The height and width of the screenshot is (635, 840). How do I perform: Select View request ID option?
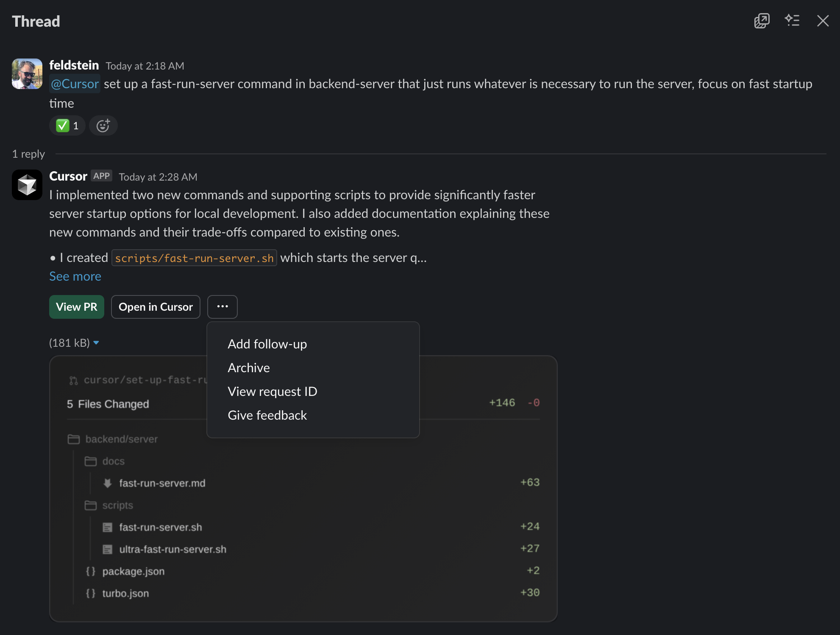tap(272, 391)
